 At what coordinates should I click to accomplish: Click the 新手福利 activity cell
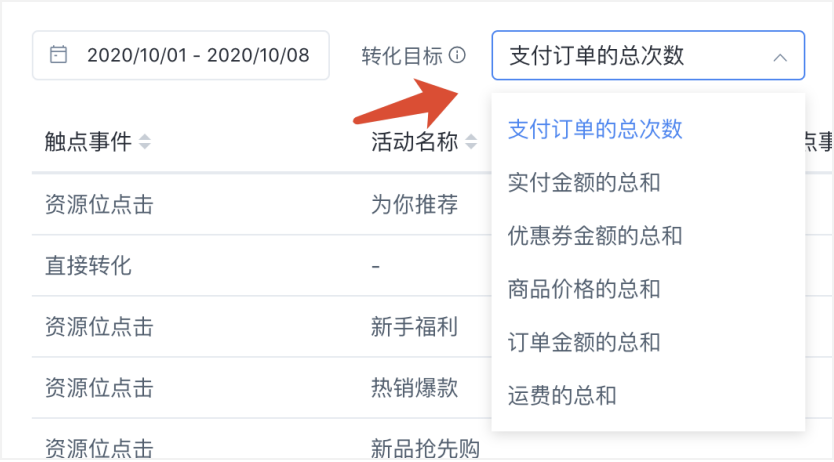(414, 326)
